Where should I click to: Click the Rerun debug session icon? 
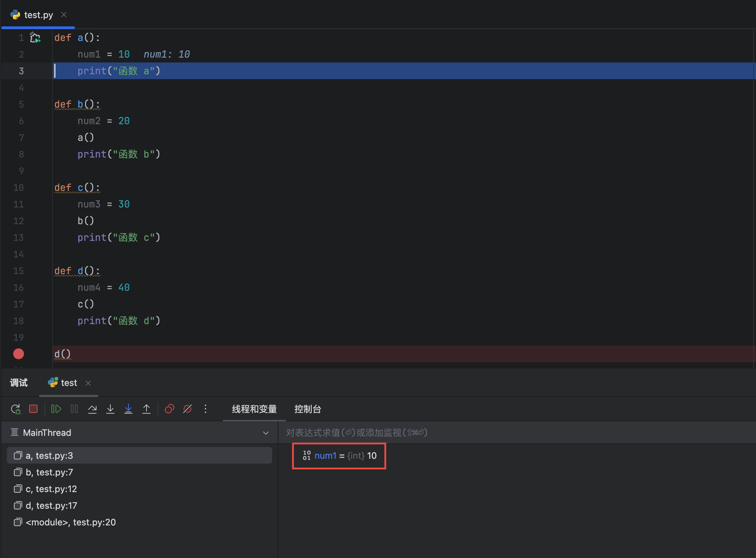tap(16, 409)
